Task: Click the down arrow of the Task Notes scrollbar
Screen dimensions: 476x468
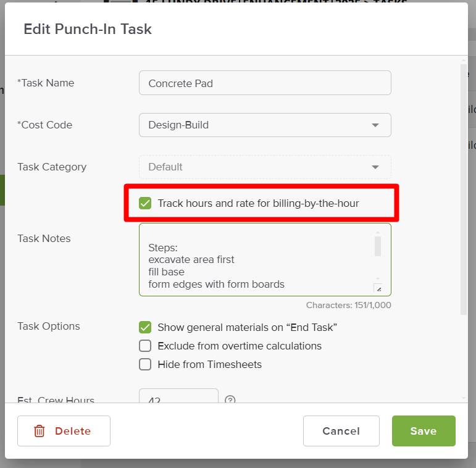Action: (x=378, y=278)
